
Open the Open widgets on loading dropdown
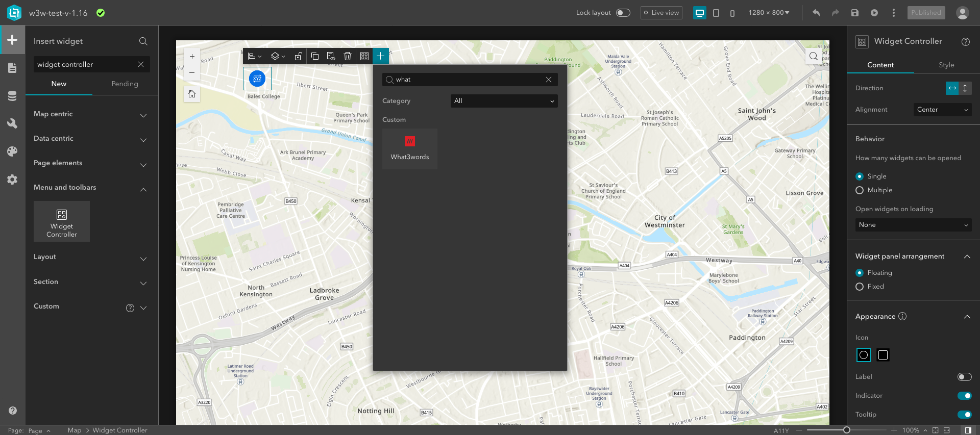point(914,225)
